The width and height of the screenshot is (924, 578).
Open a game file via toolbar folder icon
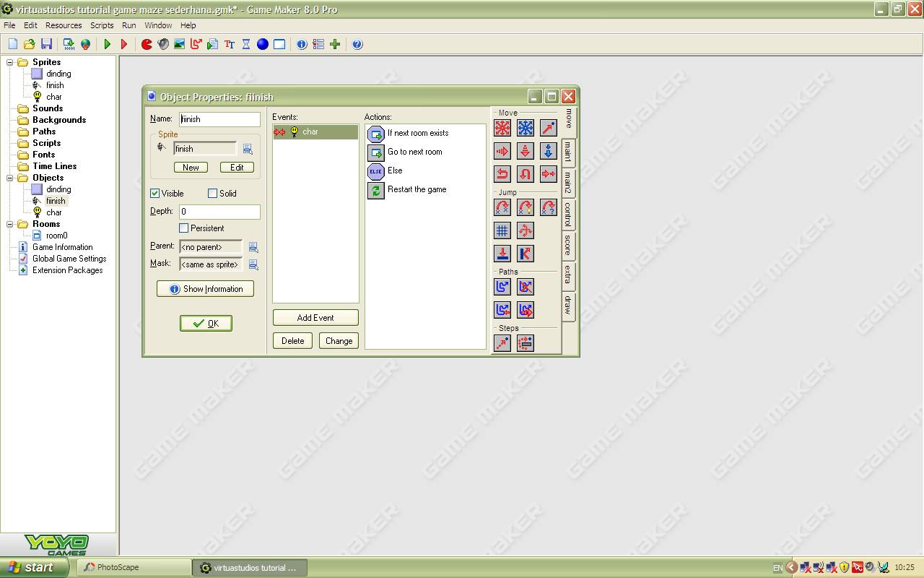[x=30, y=44]
